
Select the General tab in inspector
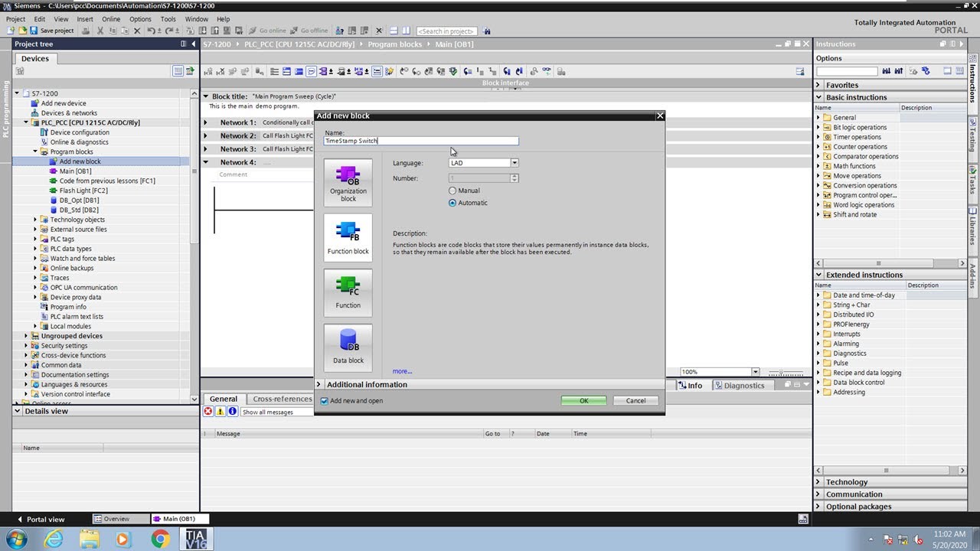pyautogui.click(x=224, y=399)
